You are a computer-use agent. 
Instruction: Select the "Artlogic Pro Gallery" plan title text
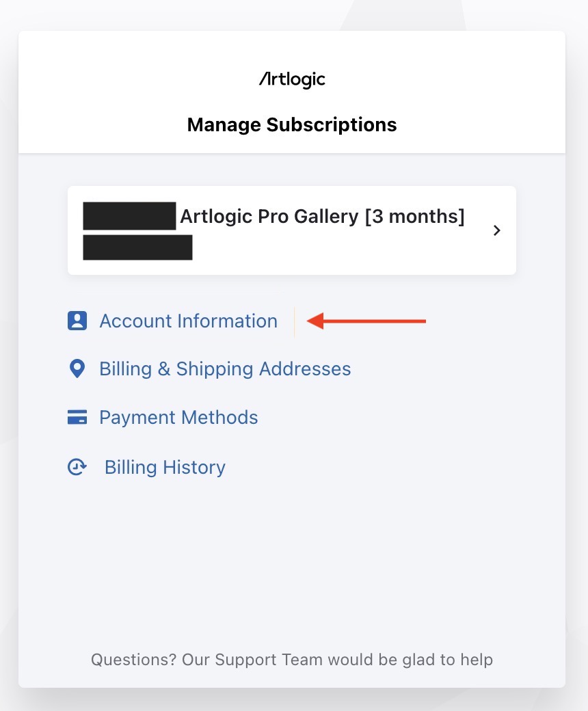tap(269, 216)
